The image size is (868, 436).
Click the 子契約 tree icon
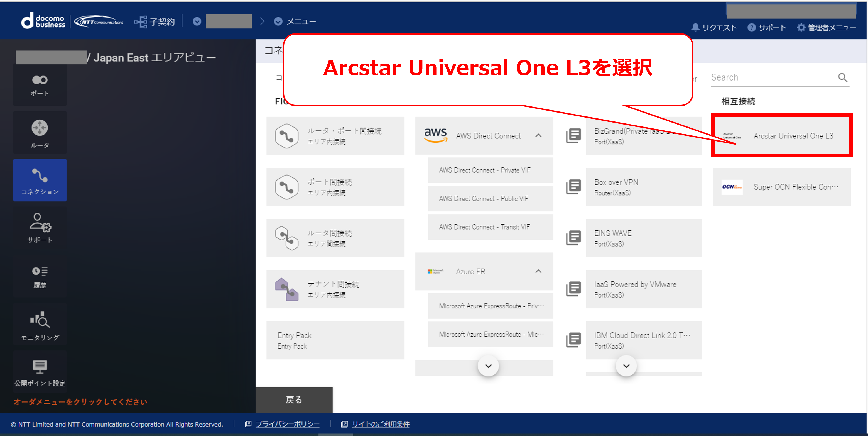[x=141, y=22]
